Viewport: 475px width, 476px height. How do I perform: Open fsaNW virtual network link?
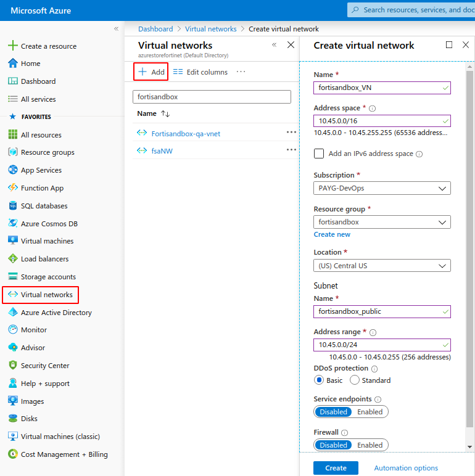tap(162, 151)
